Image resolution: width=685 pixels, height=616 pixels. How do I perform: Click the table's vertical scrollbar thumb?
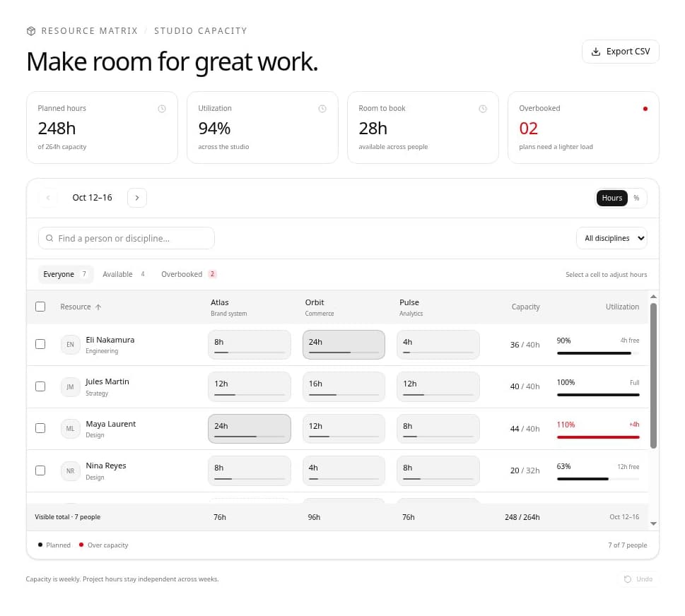point(654,376)
